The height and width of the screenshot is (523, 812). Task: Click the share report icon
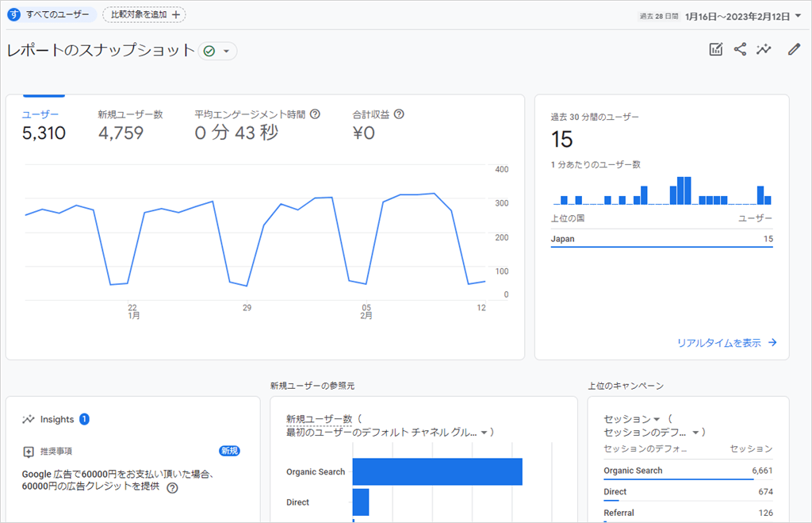tap(740, 49)
